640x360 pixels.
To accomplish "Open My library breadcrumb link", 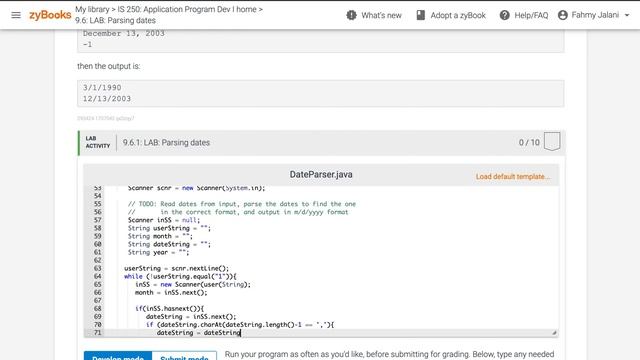I will 92,9.
